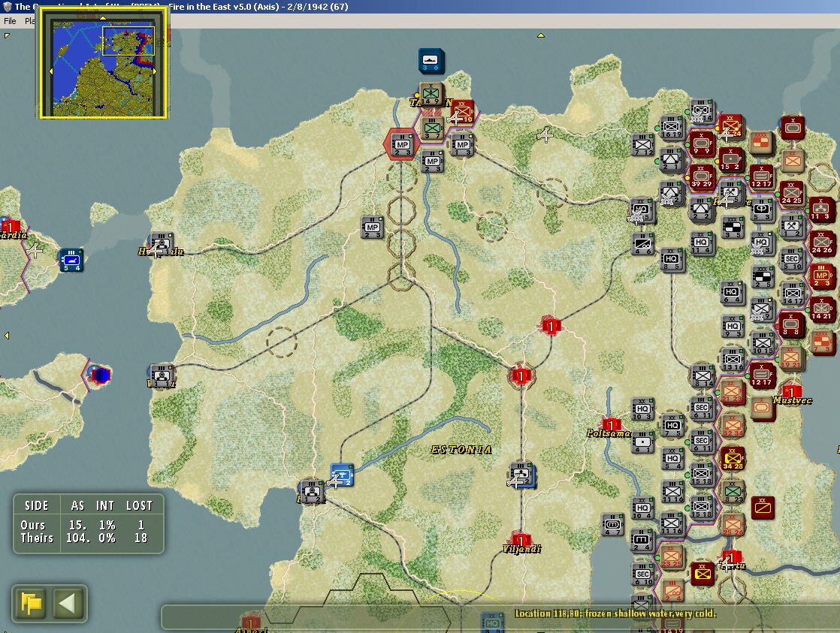Select the grey engineer battalion 1-2
The image size is (840, 633).
(792, 227)
